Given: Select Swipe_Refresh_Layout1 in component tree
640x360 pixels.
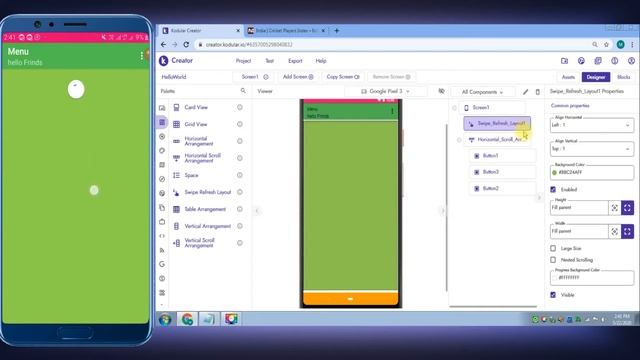Looking at the screenshot, I should [x=497, y=123].
